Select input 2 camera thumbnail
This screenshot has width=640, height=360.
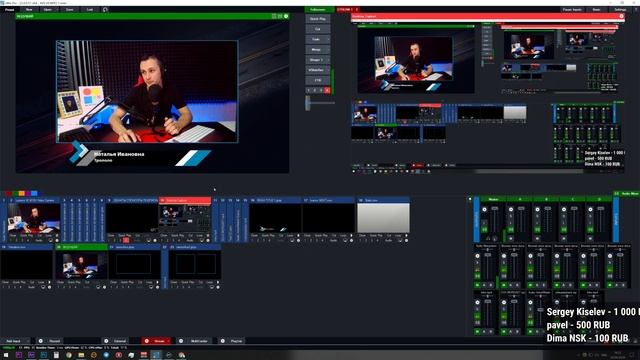pos(34,218)
